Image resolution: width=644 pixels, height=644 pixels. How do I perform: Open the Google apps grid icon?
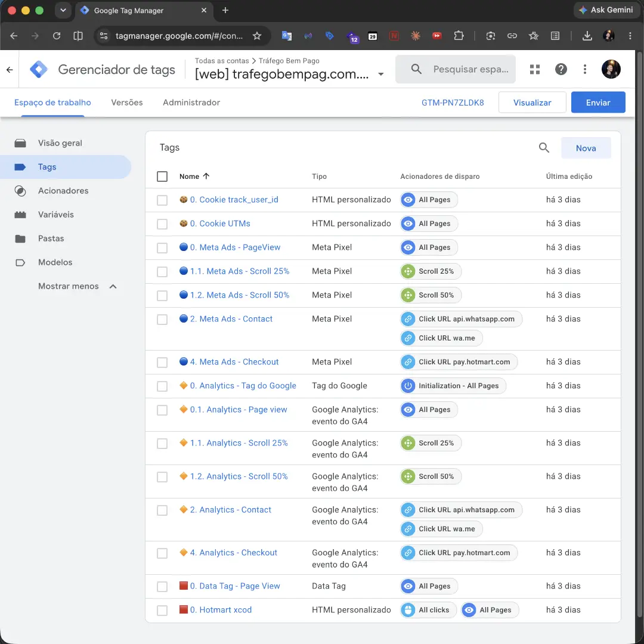[x=535, y=69]
